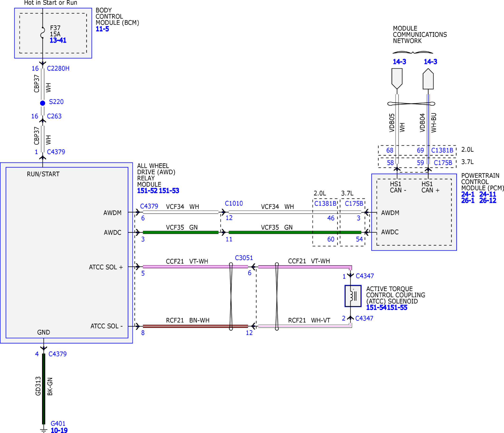Click the 'ATCC SOL +' terminal label
This screenshot has width=504, height=433.
(x=106, y=267)
